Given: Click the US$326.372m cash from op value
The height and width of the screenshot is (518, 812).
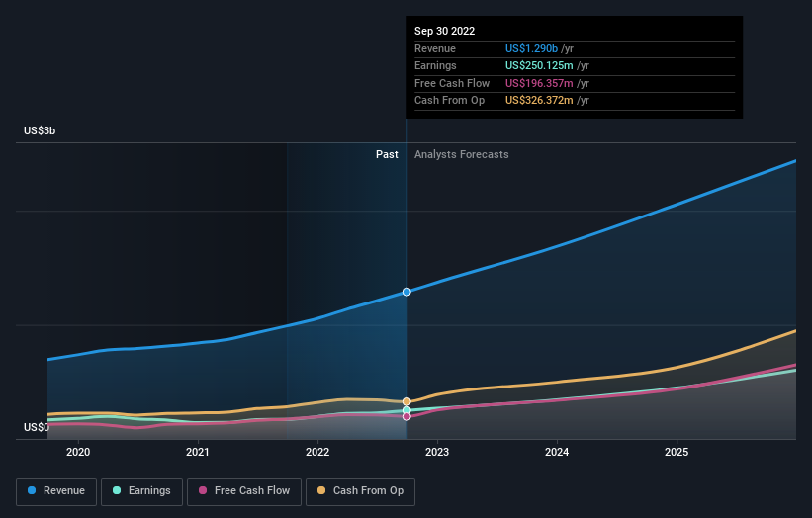Looking at the screenshot, I should coord(539,101).
